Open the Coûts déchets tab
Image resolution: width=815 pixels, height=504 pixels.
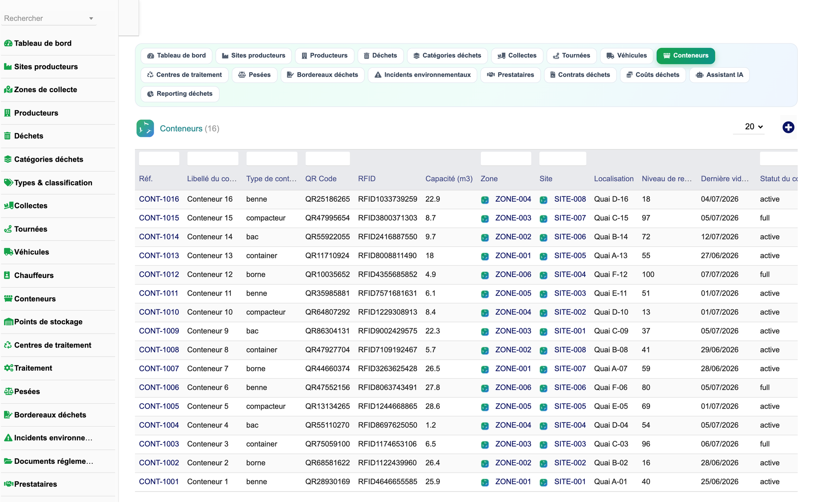coord(653,75)
